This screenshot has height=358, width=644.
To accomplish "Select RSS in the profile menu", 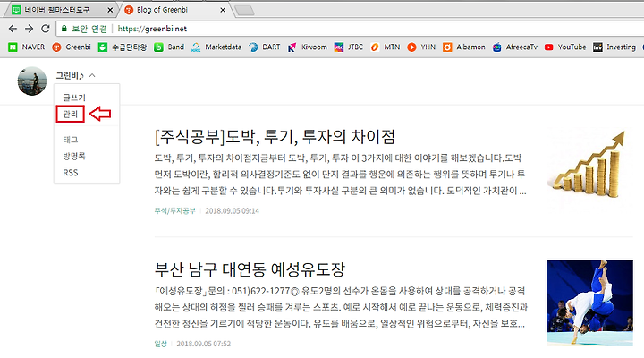I will tap(71, 173).
